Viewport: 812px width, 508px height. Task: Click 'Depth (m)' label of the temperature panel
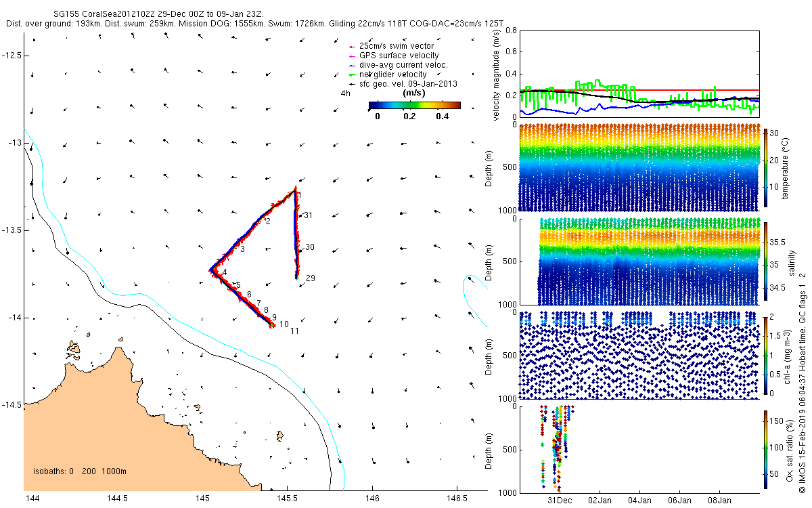pyautogui.click(x=490, y=170)
